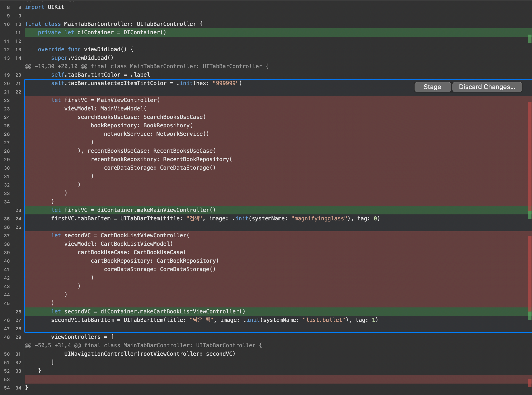Image resolution: width=532 pixels, height=395 pixels.
Task: Click the 'viewControllers = [' line
Action: pyautogui.click(x=82, y=337)
